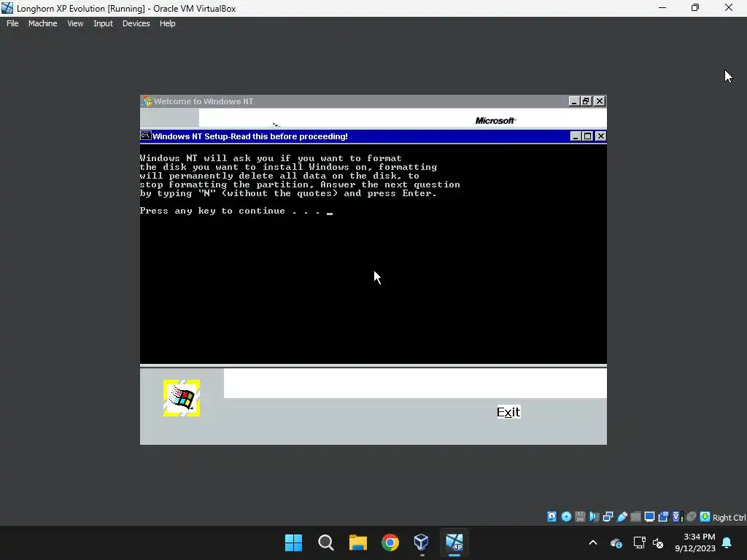Viewport: 747px width, 560px height.
Task: Open VirtualBox Manager from the taskbar
Action: [x=422, y=542]
